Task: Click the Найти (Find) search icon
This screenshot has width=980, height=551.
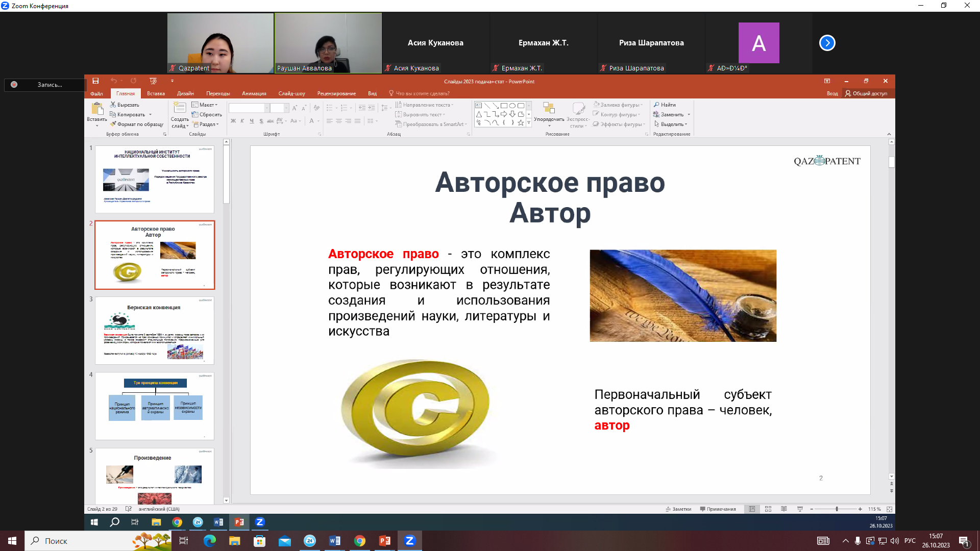Action: 657,105
